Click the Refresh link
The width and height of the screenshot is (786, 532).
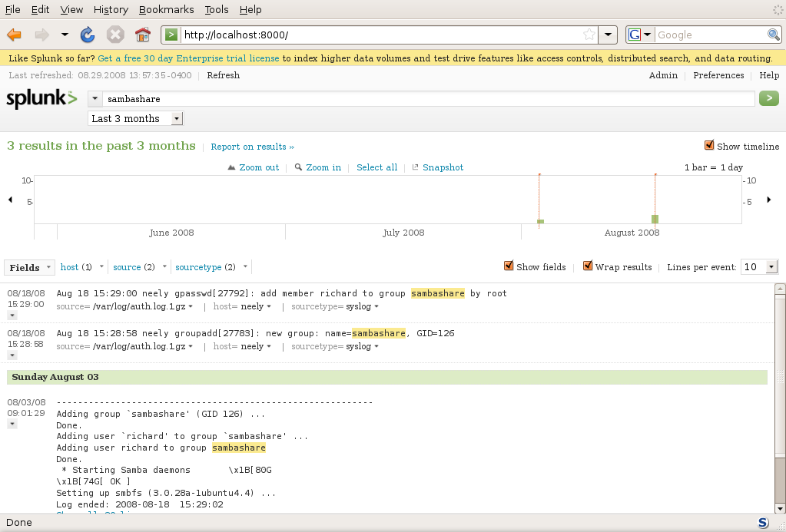click(223, 75)
